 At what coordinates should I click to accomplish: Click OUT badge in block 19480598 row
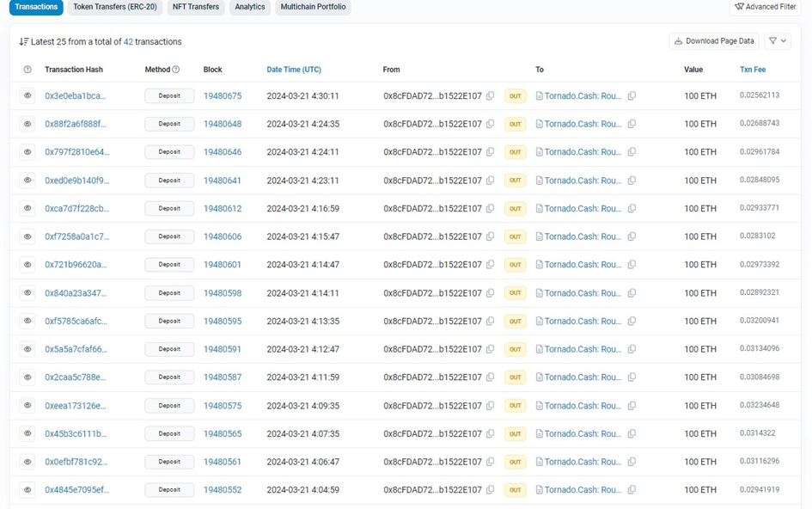[x=516, y=293]
